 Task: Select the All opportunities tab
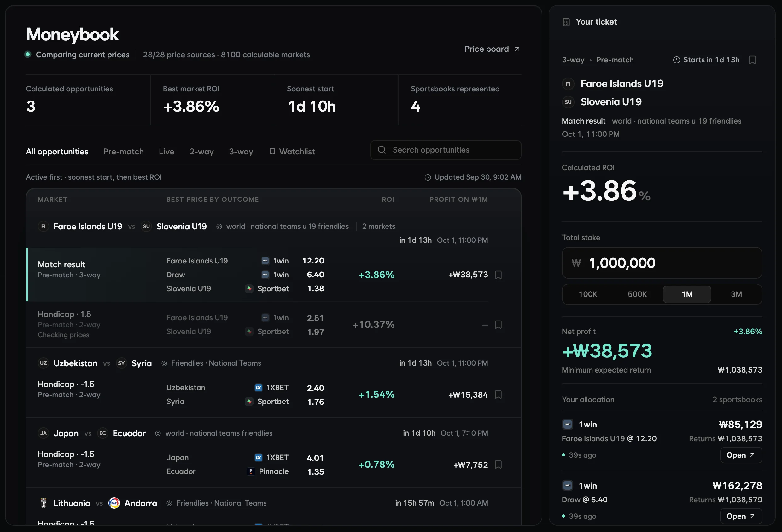57,152
